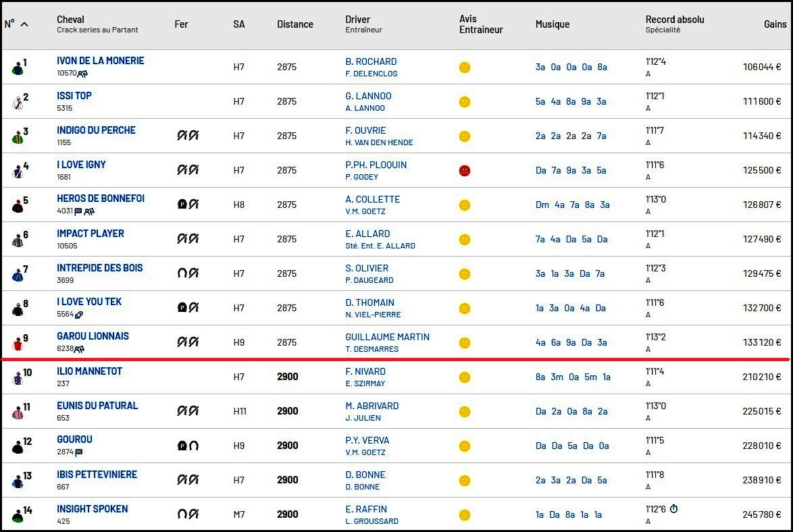The height and width of the screenshot is (532, 793).
Task: Click the yellow smiley for ILIO MANNETOT
Action: click(x=465, y=377)
